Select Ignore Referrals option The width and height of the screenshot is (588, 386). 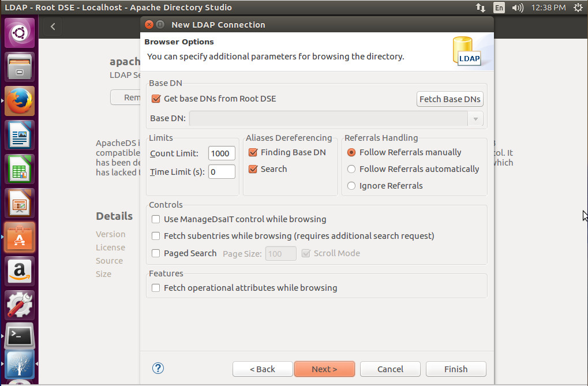[x=351, y=186]
